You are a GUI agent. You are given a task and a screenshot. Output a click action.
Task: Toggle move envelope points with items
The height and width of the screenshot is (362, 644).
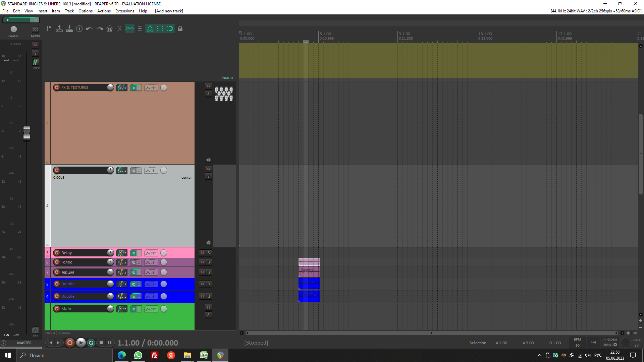pos(150,29)
